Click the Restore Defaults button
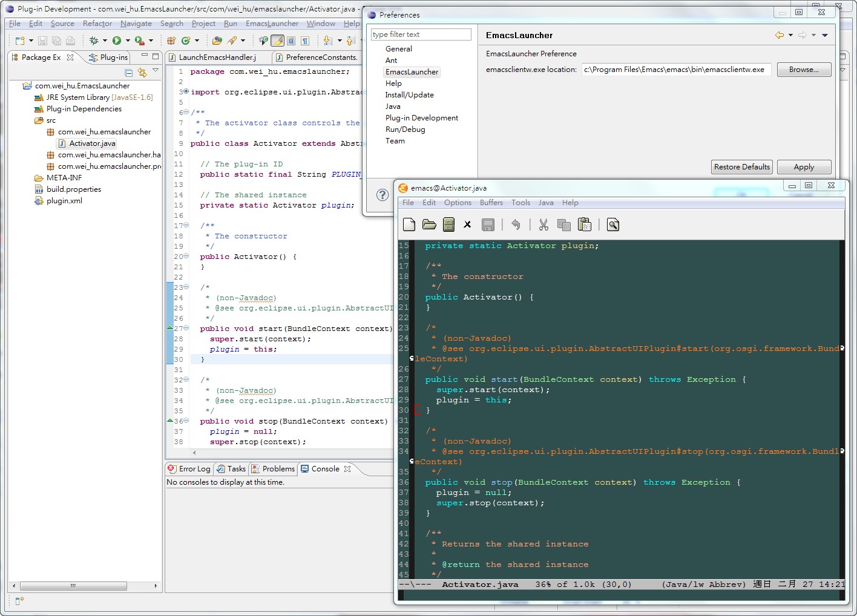Image resolution: width=857 pixels, height=616 pixels. pyautogui.click(x=741, y=167)
